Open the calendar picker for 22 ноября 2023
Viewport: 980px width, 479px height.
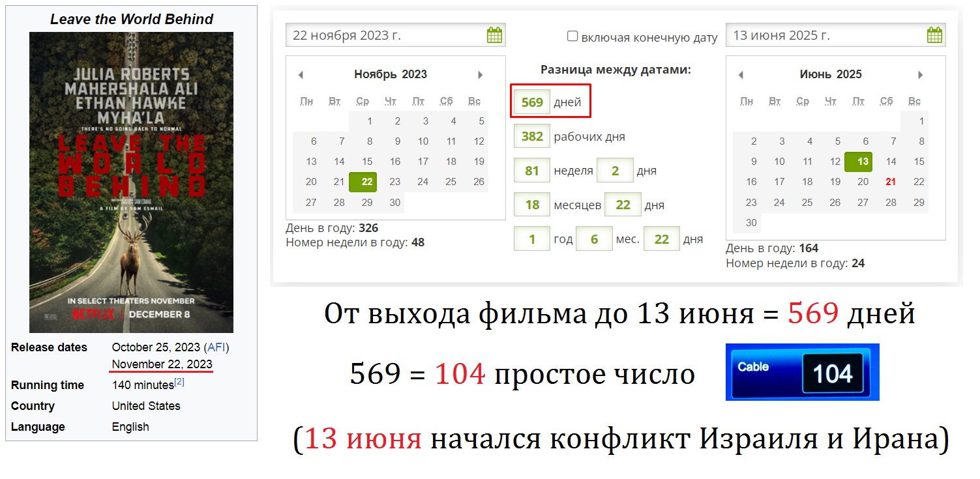495,35
